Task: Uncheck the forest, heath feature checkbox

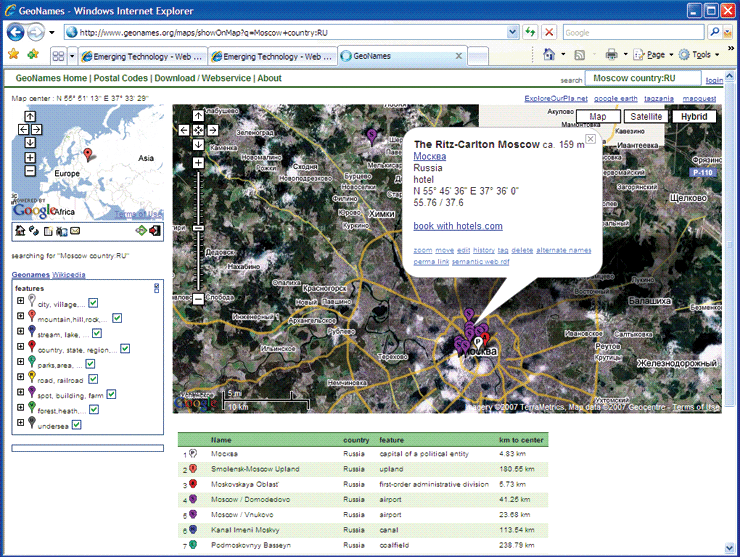Action: [x=94, y=410]
